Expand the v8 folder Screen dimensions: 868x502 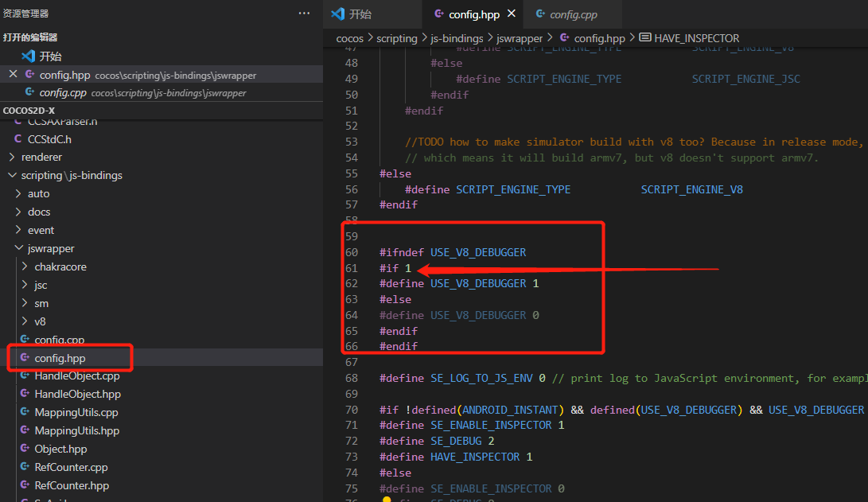coord(40,321)
